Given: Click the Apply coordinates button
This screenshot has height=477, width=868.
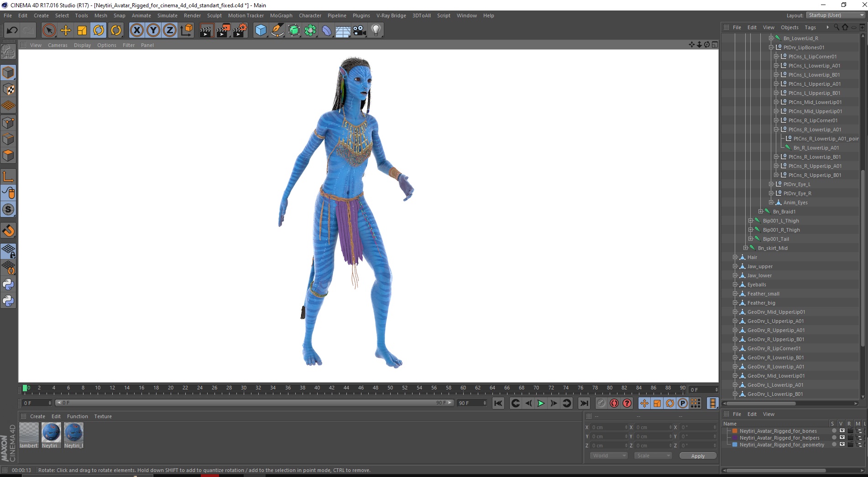Looking at the screenshot, I should pos(698,456).
